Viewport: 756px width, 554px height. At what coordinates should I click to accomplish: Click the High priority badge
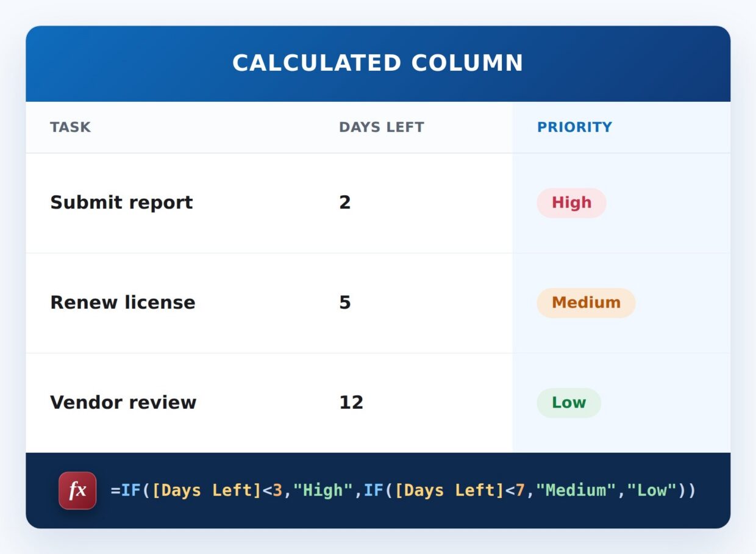coord(571,203)
